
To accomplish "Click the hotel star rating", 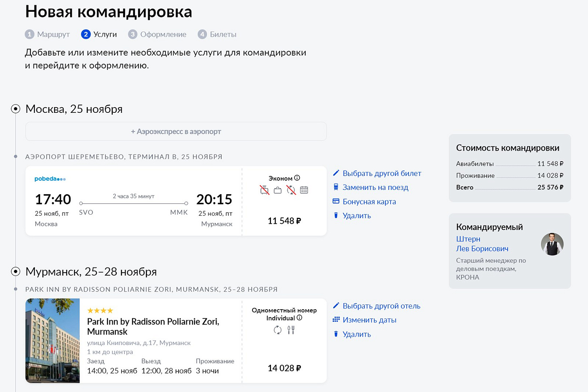I will 100,311.
